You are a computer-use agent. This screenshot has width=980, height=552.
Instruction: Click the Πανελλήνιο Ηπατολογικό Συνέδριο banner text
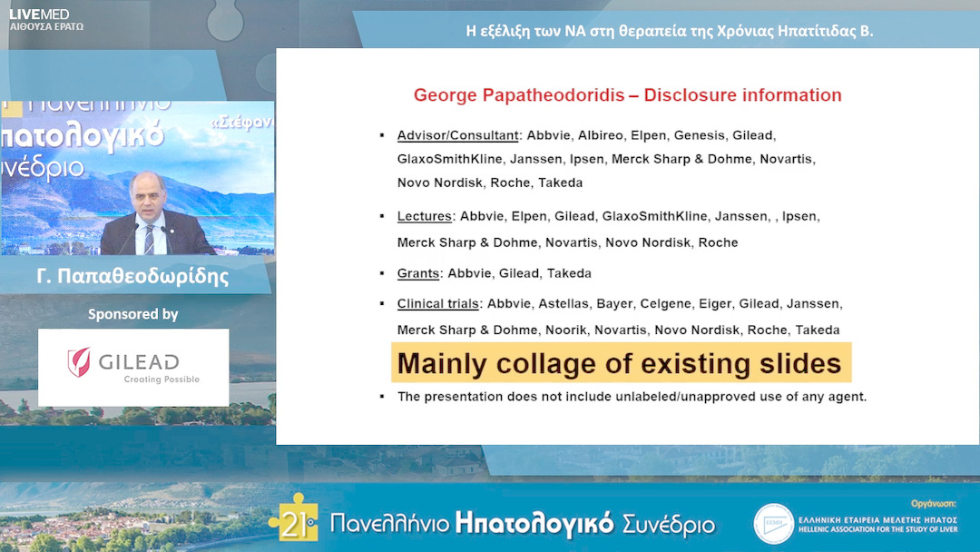(523, 524)
